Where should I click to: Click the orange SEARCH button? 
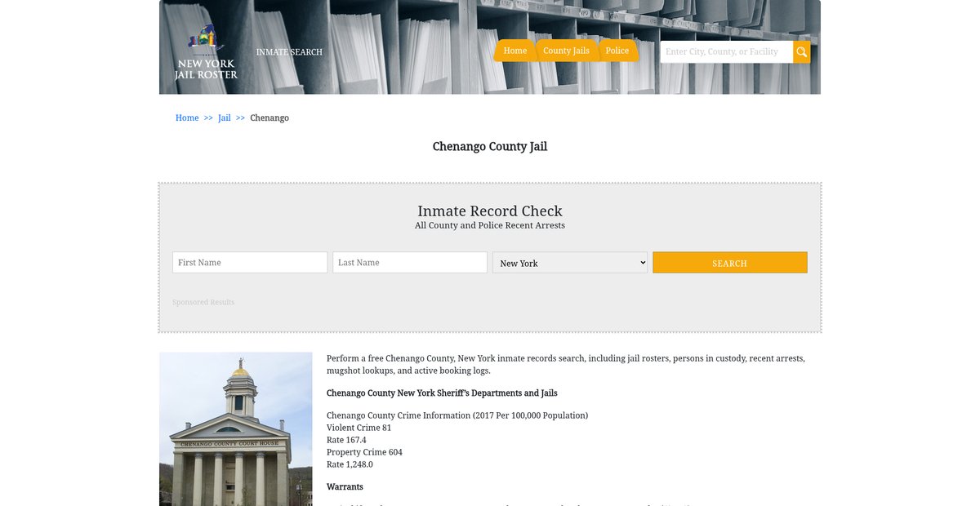(730, 263)
